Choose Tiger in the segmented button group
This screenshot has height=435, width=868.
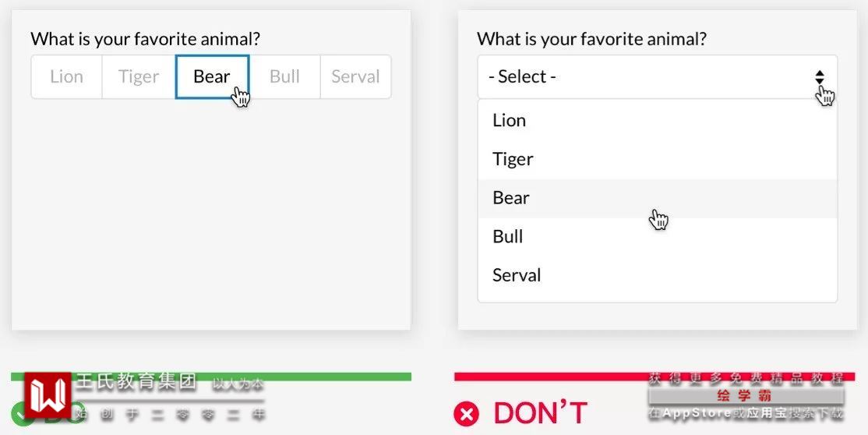pos(139,76)
